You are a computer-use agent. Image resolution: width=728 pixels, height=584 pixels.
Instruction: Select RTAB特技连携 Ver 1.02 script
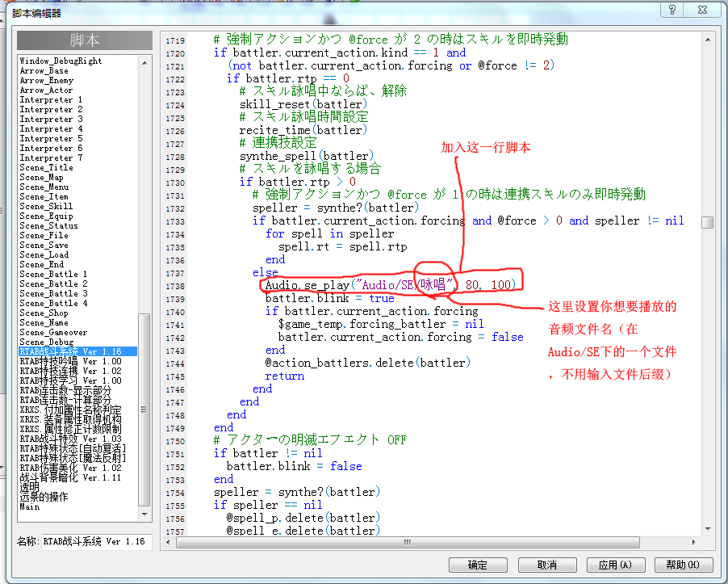[70, 372]
